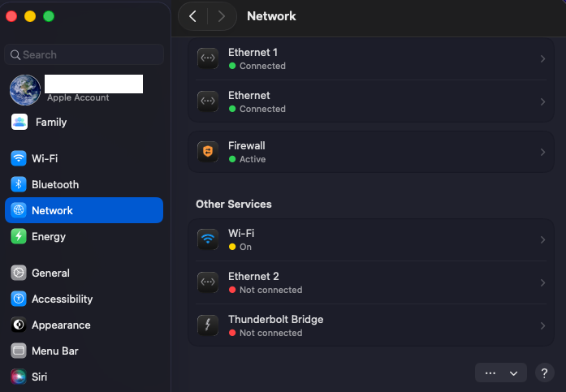Close the window with the red button
The height and width of the screenshot is (392, 566).
(11, 16)
